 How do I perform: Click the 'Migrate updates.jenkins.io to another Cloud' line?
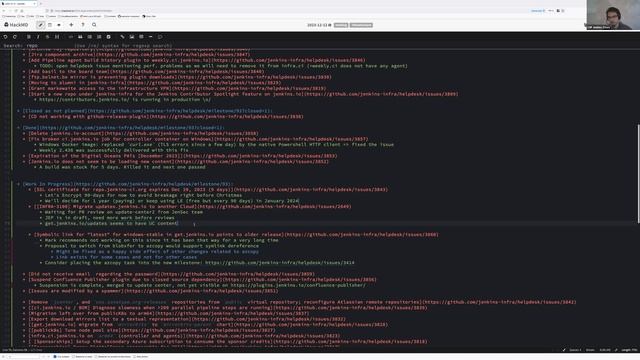point(193,207)
